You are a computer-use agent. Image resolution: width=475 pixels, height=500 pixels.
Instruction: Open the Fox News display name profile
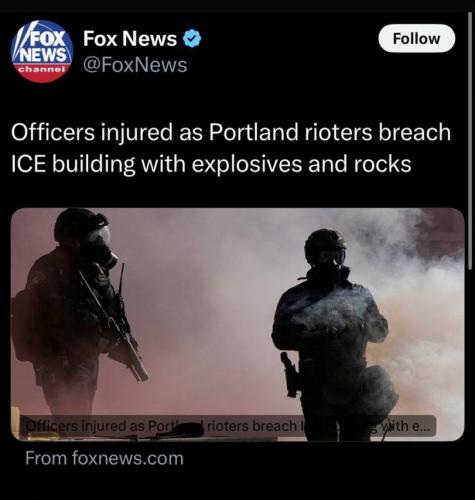130,39
